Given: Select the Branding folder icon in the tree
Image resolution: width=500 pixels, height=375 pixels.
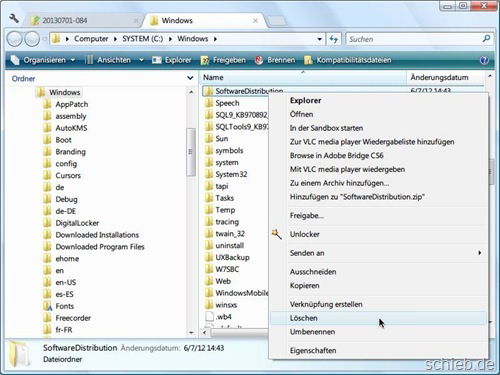Looking at the screenshot, I should pyautogui.click(x=47, y=152).
